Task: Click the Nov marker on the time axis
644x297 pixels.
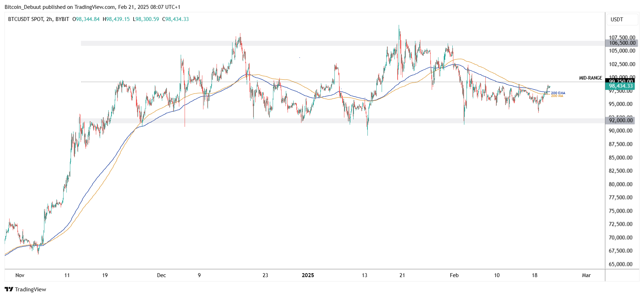Action: pyautogui.click(x=20, y=275)
